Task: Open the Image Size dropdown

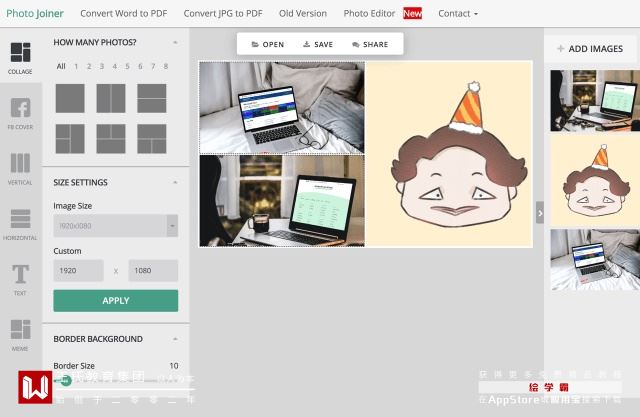Action: click(116, 226)
